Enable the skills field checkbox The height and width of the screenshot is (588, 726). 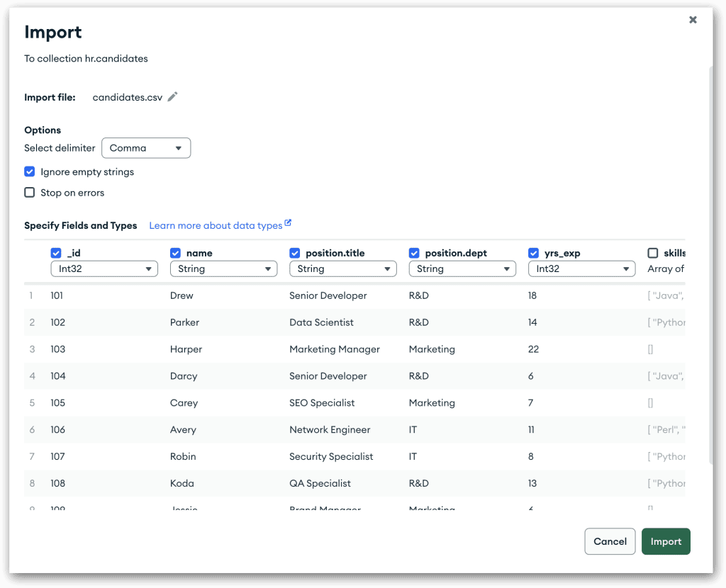(x=653, y=253)
